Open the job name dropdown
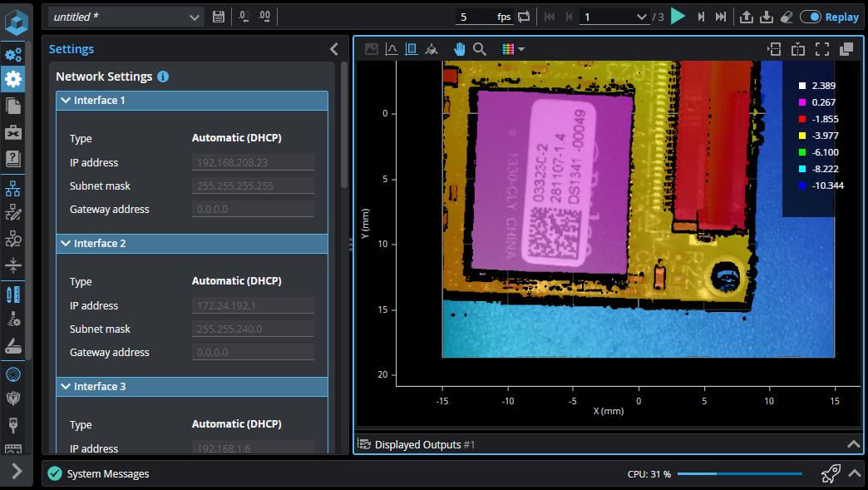 (195, 17)
